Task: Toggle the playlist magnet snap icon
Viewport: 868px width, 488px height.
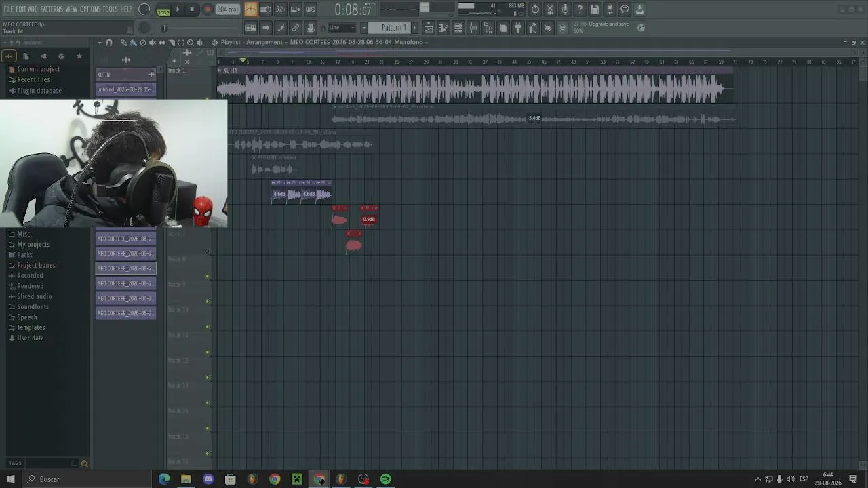Action: [x=109, y=43]
